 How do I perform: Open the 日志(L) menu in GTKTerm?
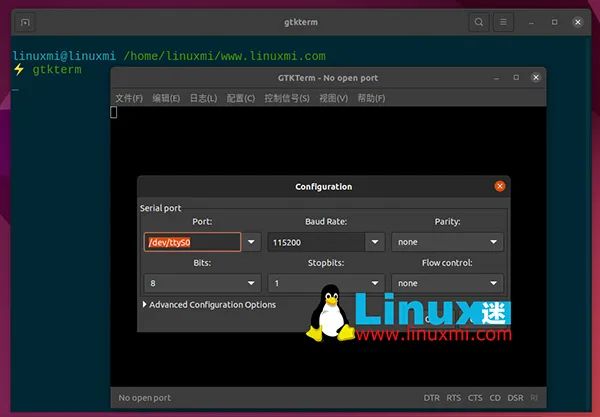click(x=203, y=98)
